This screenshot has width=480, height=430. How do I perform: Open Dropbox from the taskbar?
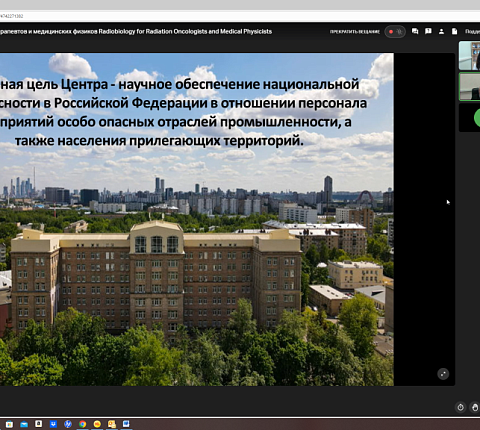tap(53, 424)
